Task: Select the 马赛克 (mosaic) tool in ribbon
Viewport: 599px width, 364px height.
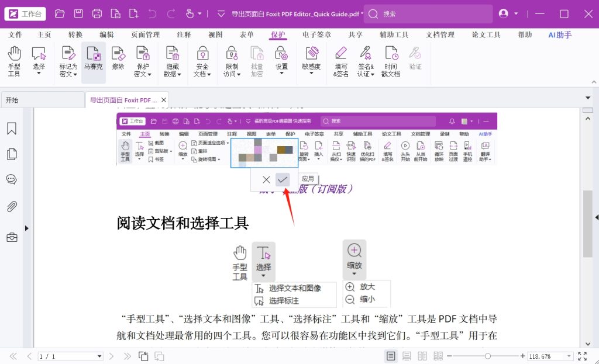Action: point(93,61)
